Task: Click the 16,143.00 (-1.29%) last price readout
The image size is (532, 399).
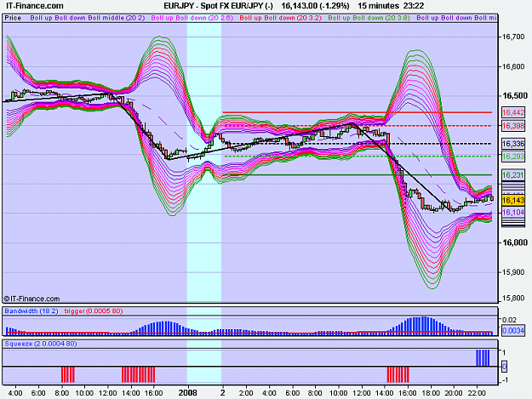Action: click(x=315, y=6)
